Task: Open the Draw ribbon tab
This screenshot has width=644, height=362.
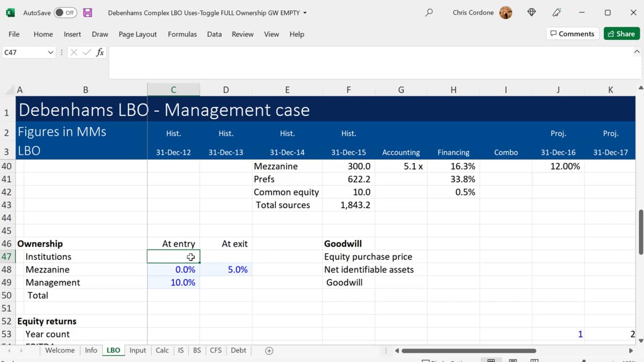Action: [100, 34]
